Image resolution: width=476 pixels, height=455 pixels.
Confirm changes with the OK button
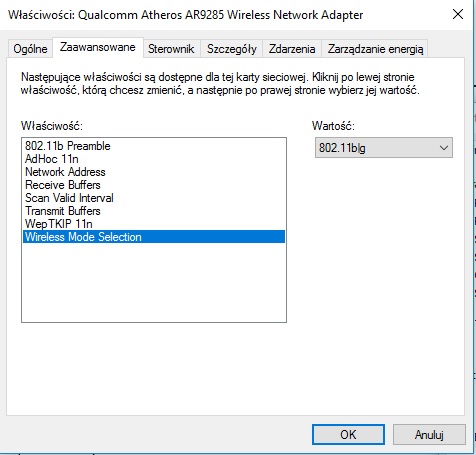(348, 435)
